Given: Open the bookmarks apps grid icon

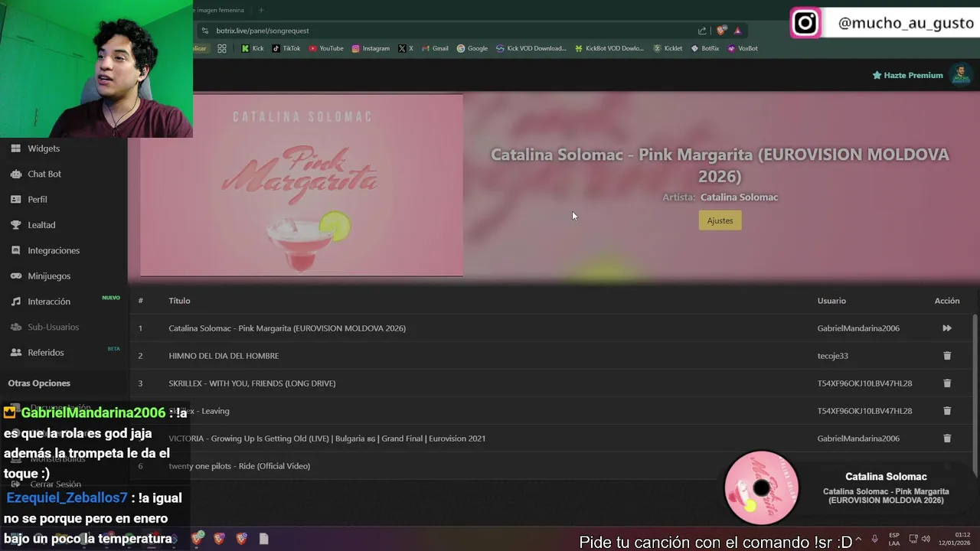Looking at the screenshot, I should tap(222, 48).
